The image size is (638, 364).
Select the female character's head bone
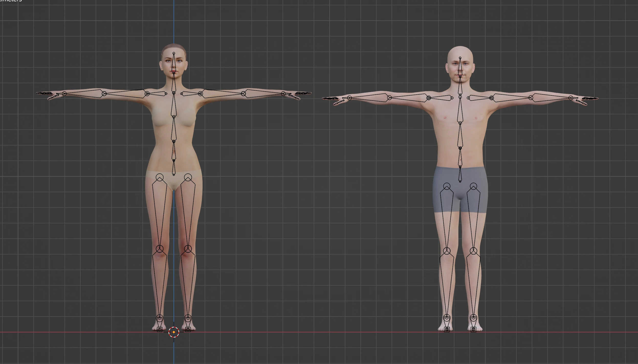(x=174, y=63)
